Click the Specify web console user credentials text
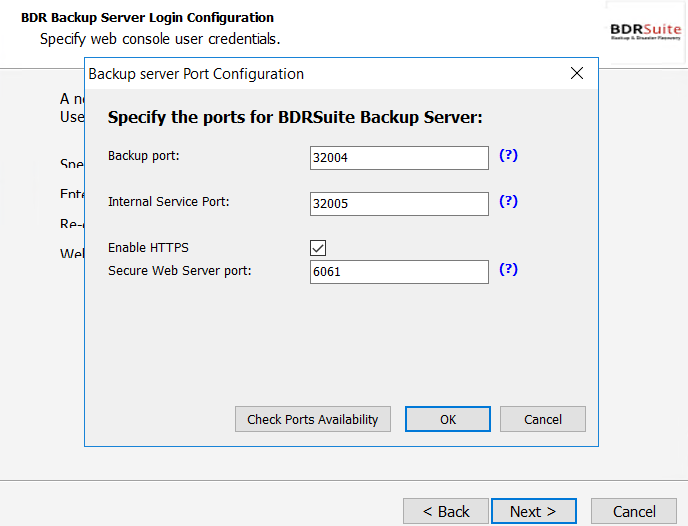The height and width of the screenshot is (526, 688). point(160,39)
